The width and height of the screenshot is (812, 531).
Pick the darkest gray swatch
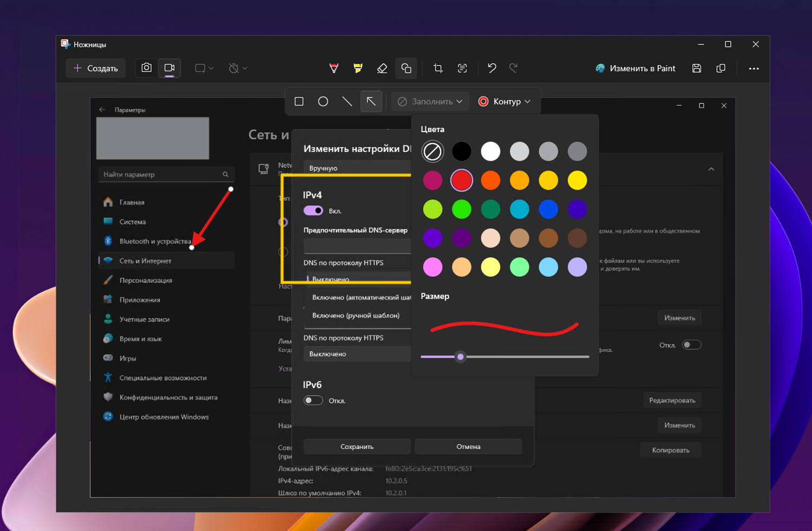click(578, 152)
